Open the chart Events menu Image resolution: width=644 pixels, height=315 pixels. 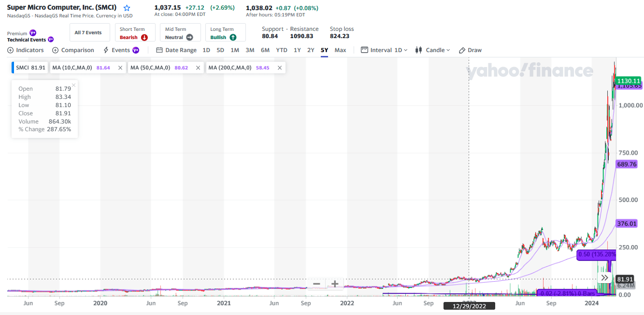click(121, 50)
